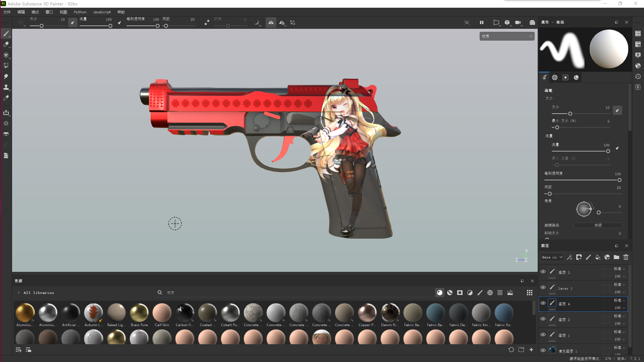Open the 跟随路径 dropdown showing 关闭
644x362 pixels.
pyautogui.click(x=598, y=225)
